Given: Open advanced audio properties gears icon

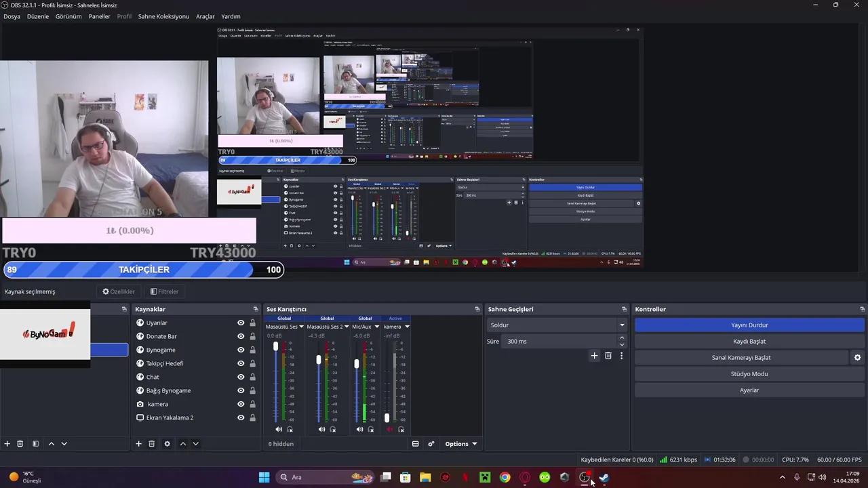Looking at the screenshot, I should pos(431,444).
